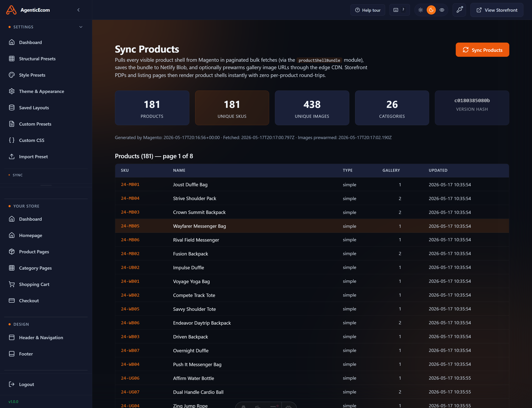Open the key credentials icon
The width and height of the screenshot is (532, 408).
[x=459, y=10]
